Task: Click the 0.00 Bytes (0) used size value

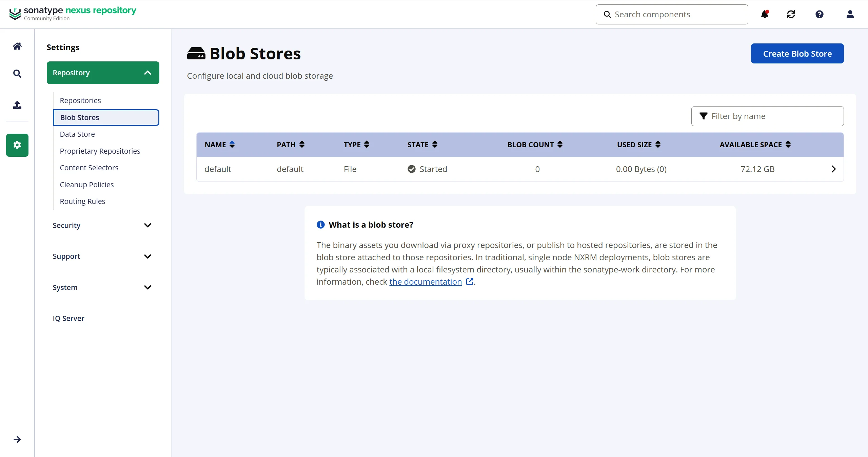Action: pyautogui.click(x=641, y=169)
